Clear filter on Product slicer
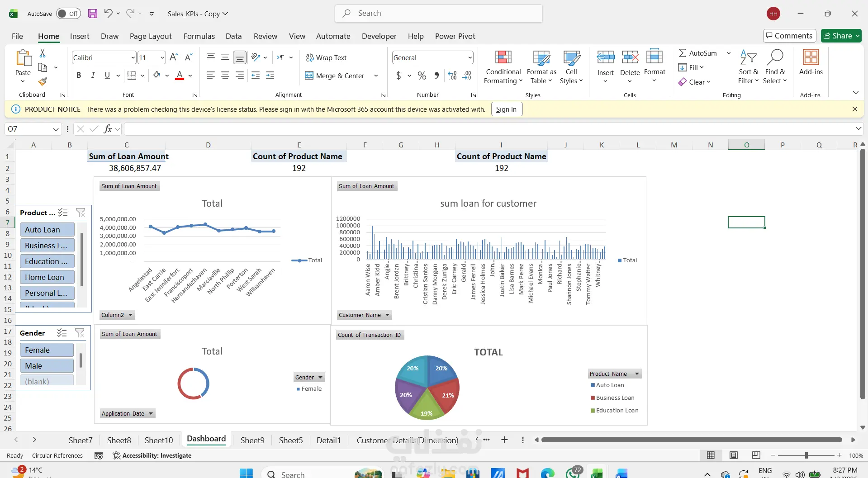The width and height of the screenshot is (868, 478). [x=81, y=213]
